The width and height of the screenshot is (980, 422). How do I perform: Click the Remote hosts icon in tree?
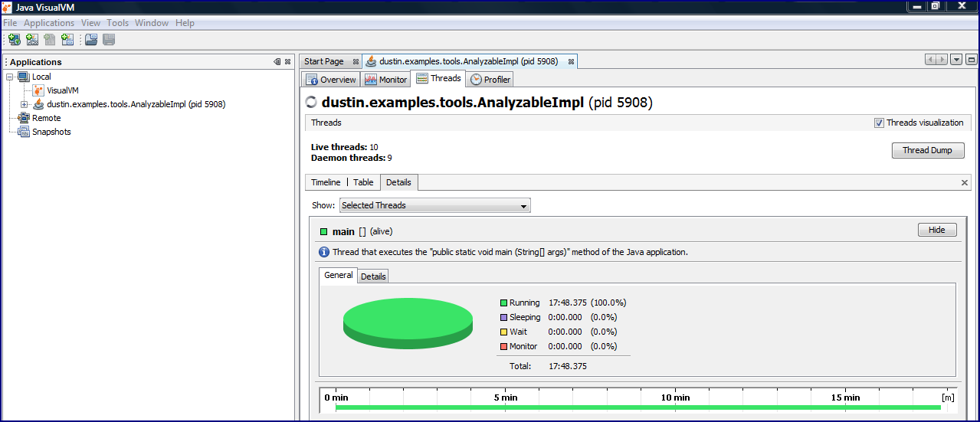(x=23, y=118)
